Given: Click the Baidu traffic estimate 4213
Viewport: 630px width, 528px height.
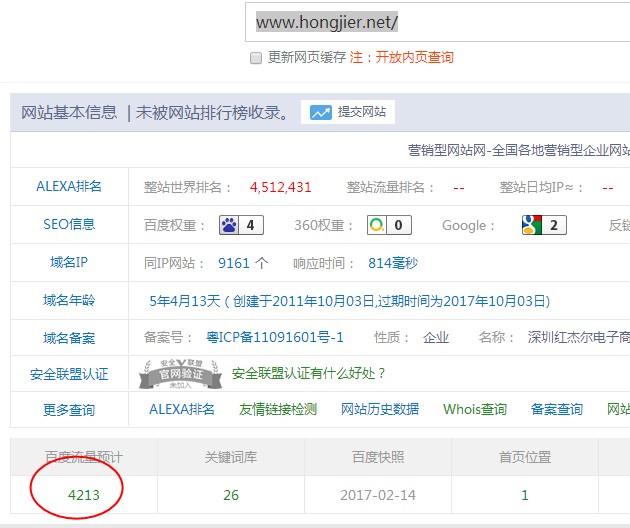Looking at the screenshot, I should click(84, 495).
